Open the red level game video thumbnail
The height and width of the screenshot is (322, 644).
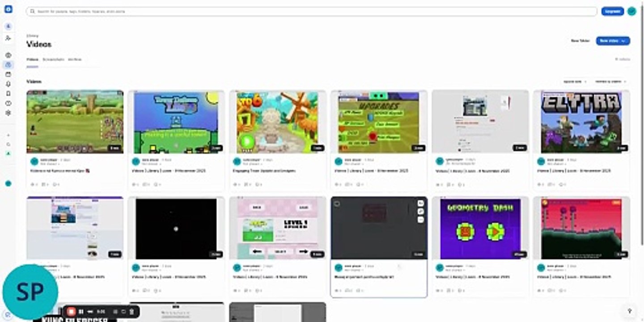(581, 228)
